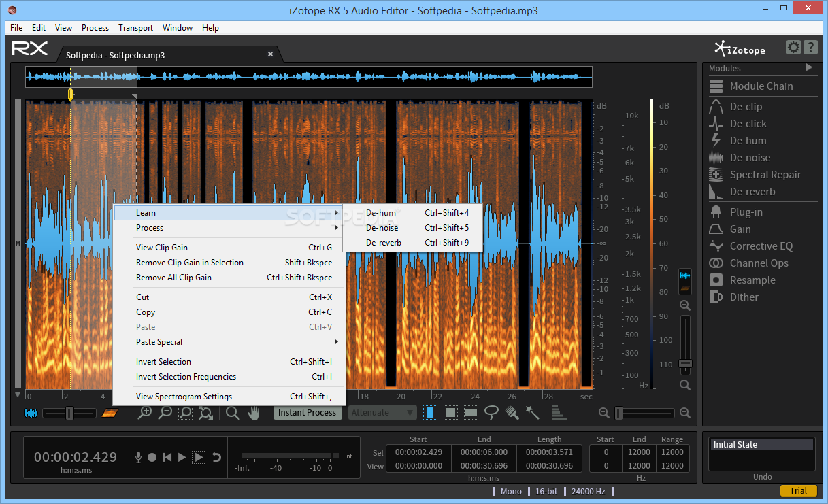Choose View Spectrogram Settings entry

pyautogui.click(x=229, y=397)
